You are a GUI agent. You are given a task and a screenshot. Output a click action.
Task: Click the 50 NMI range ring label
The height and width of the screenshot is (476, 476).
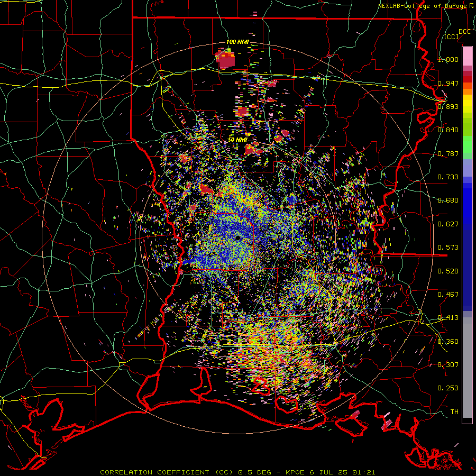point(237,140)
